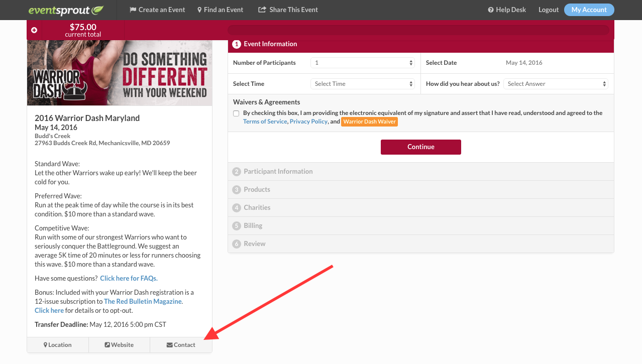Click the Competitive Wave heading
Viewport: 642px width, 364px height.
pyautogui.click(x=62, y=228)
